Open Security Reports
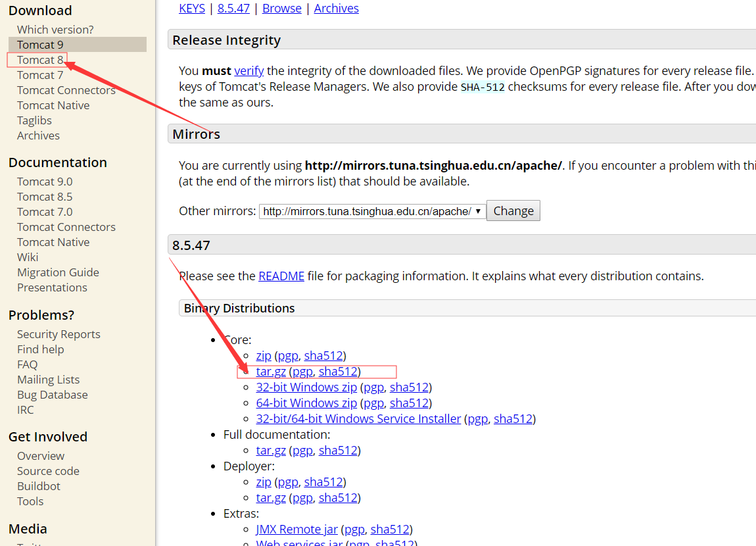 coord(59,334)
